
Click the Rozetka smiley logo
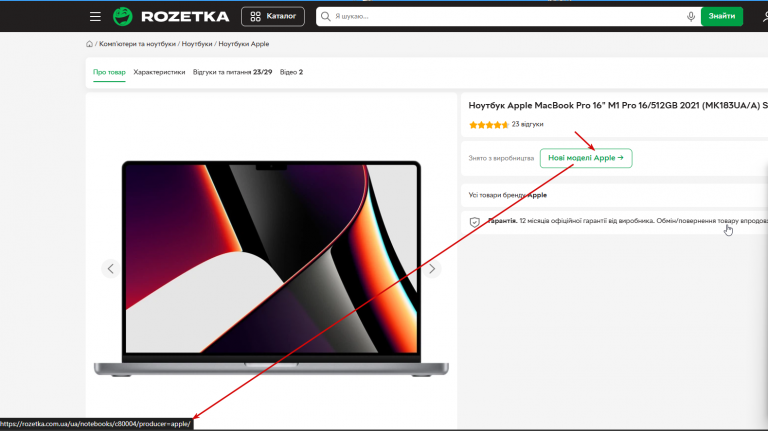click(122, 17)
